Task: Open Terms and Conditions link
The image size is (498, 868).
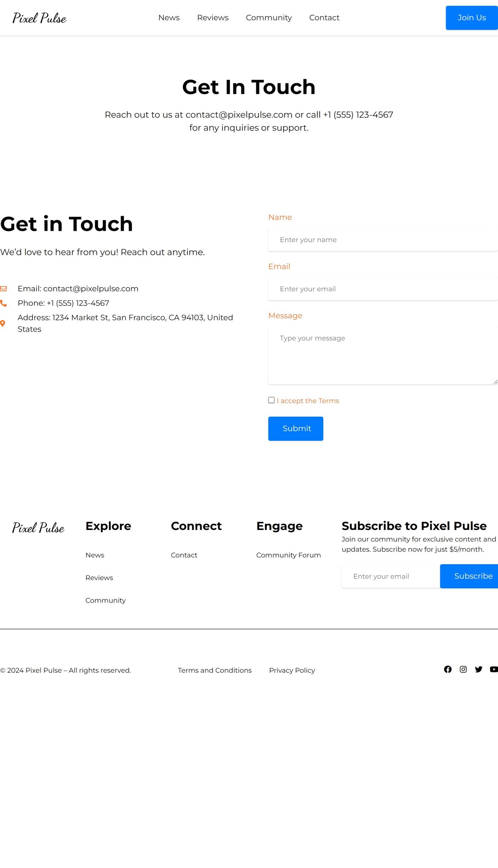Action: 215,670
